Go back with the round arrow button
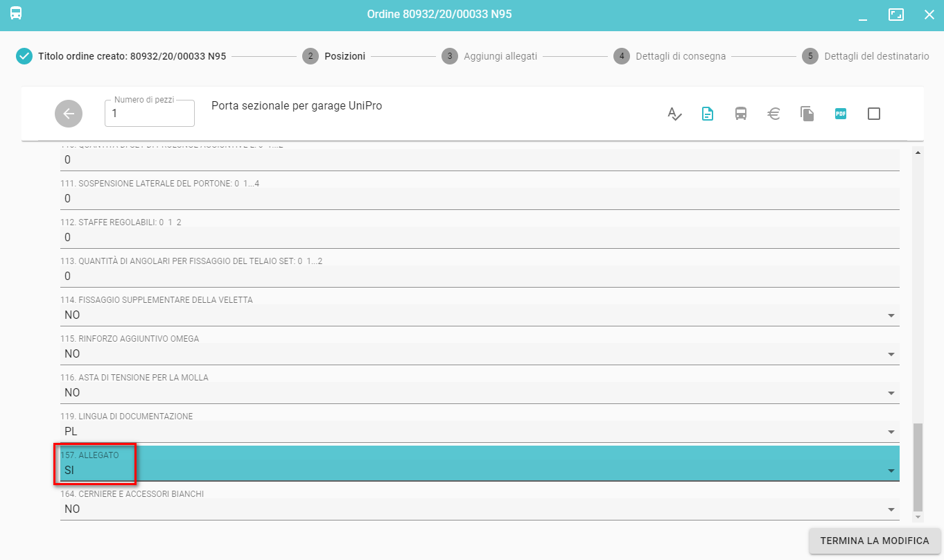 click(69, 114)
